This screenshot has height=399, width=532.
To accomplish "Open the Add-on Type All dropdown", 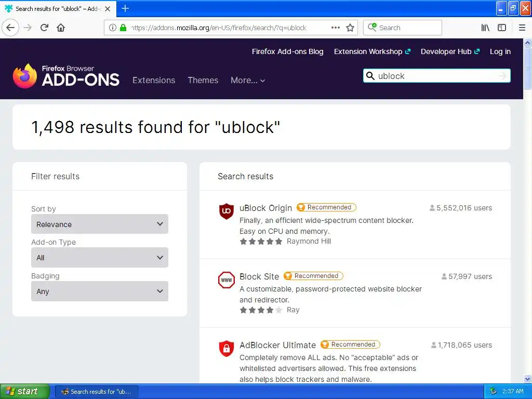I will click(100, 258).
